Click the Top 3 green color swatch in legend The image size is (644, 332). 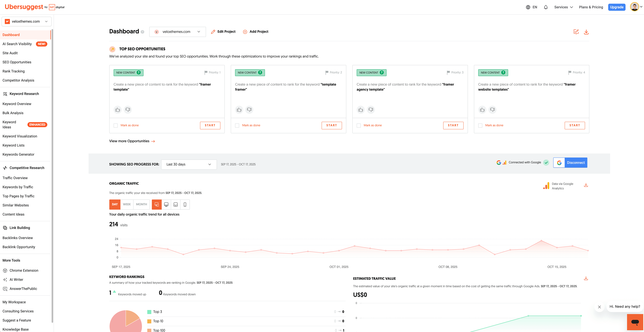[x=149, y=312]
